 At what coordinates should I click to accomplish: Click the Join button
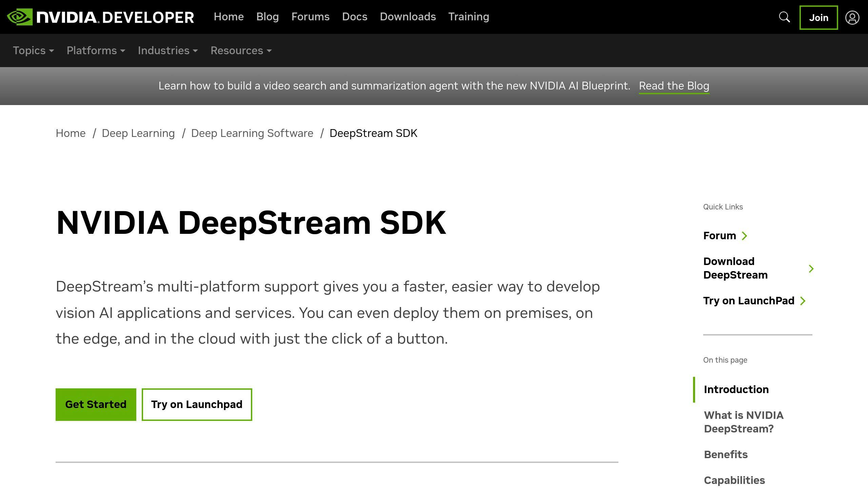[818, 18]
